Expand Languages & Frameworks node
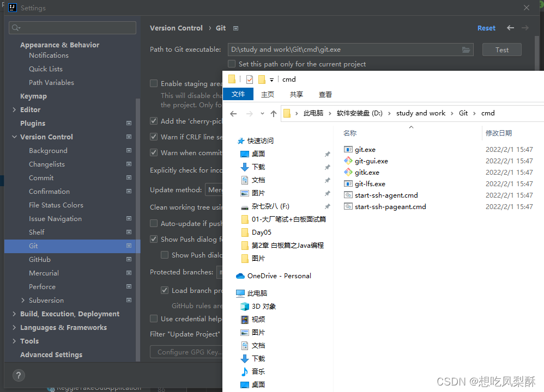Image resolution: width=544 pixels, height=392 pixels. (x=14, y=327)
